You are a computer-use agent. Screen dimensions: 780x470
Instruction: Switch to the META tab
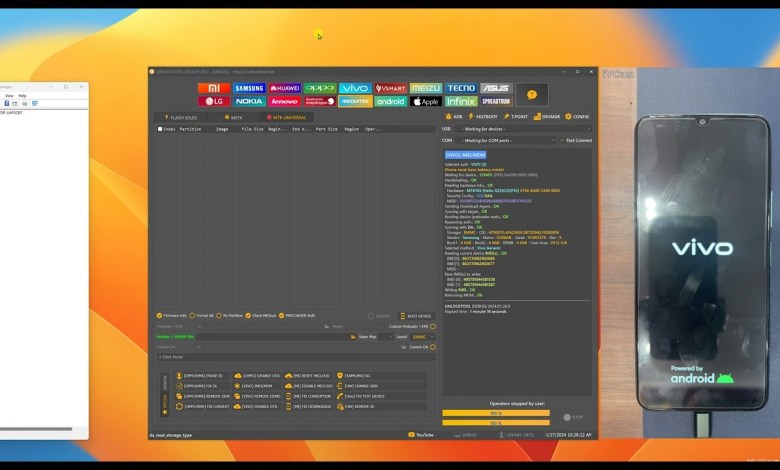(x=233, y=117)
